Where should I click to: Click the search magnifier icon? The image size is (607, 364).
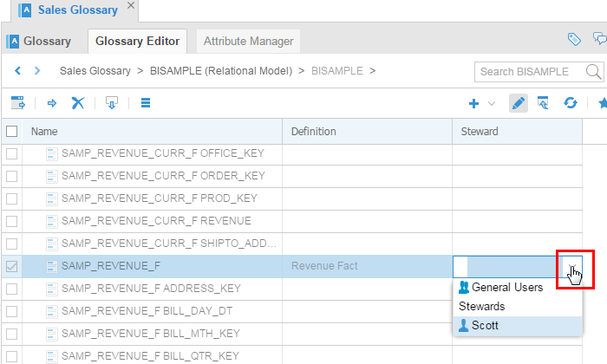point(593,72)
